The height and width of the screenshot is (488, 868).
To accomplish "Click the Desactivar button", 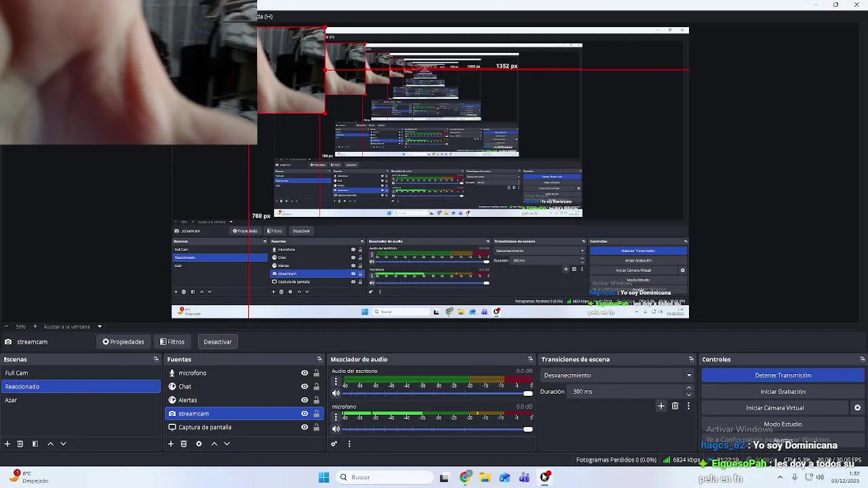I will coord(218,342).
